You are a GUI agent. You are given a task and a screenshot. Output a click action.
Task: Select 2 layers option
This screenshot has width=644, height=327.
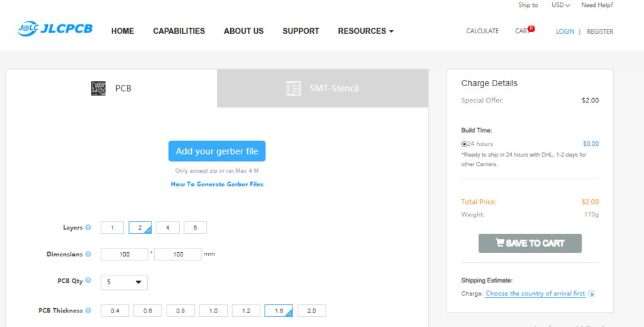pyautogui.click(x=140, y=228)
